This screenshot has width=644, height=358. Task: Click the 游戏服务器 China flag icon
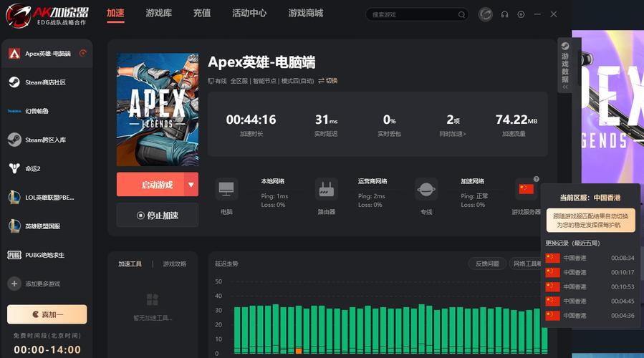[526, 189]
